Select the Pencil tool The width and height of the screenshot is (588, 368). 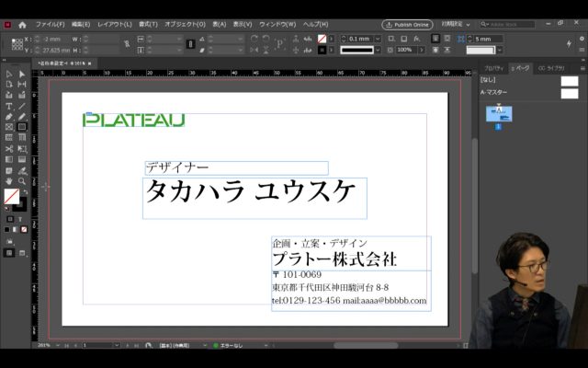tap(22, 117)
